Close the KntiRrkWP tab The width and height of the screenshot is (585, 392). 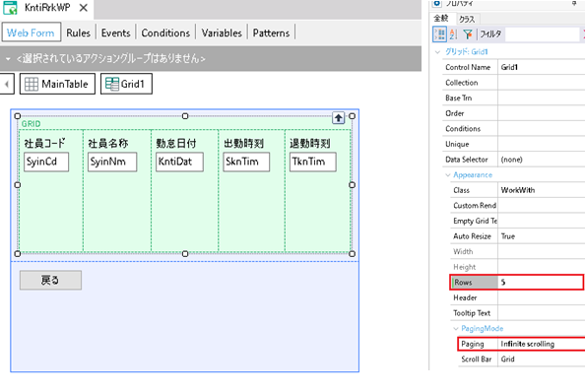(x=84, y=8)
